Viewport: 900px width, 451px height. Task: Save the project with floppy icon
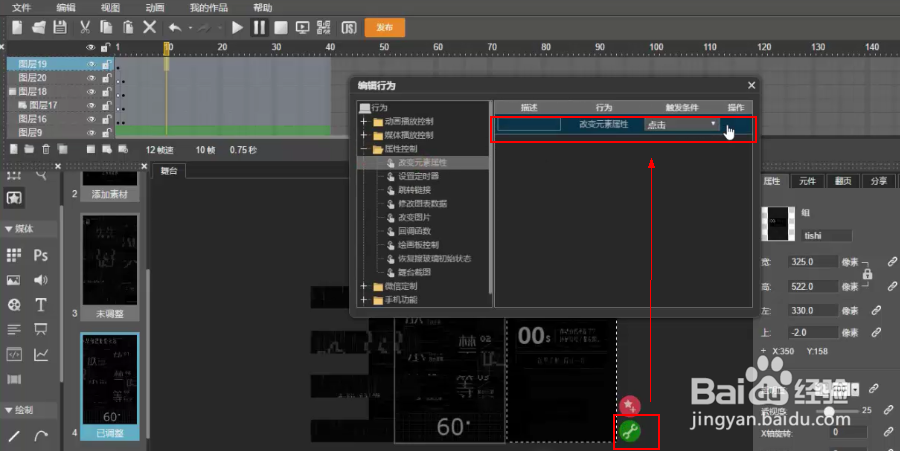(x=60, y=27)
